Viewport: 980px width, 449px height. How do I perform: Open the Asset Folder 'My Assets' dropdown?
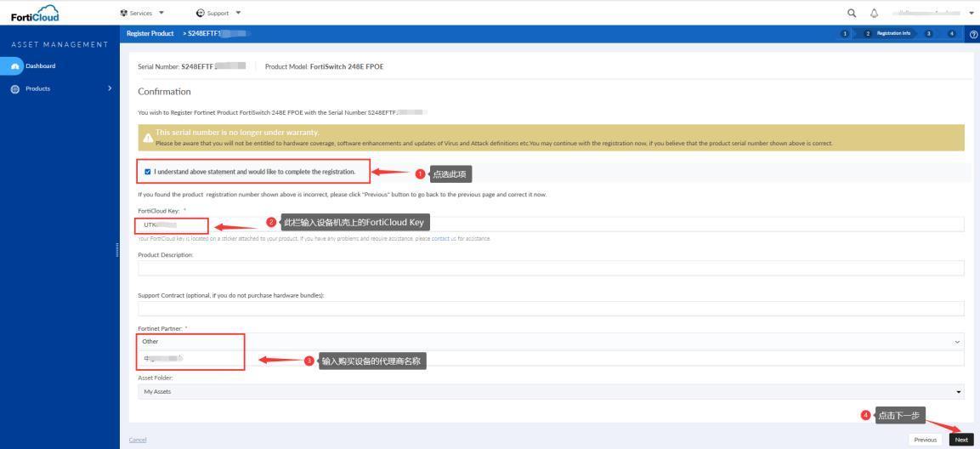click(x=550, y=391)
